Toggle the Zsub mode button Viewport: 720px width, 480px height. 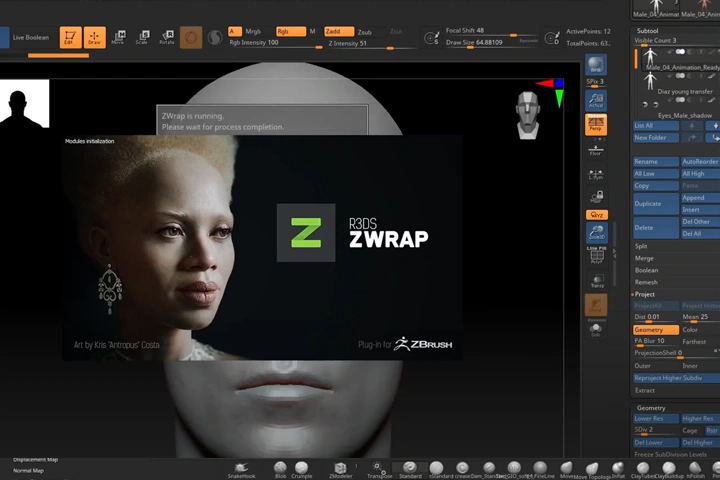365,32
